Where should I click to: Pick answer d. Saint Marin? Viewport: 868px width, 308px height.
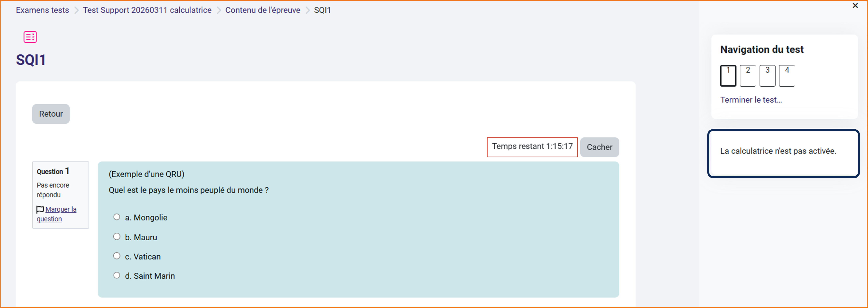click(117, 275)
